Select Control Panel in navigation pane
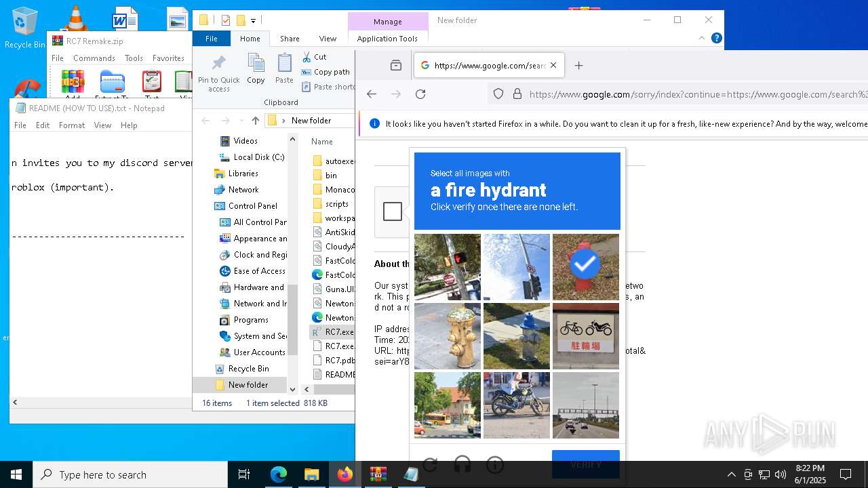 coord(253,206)
